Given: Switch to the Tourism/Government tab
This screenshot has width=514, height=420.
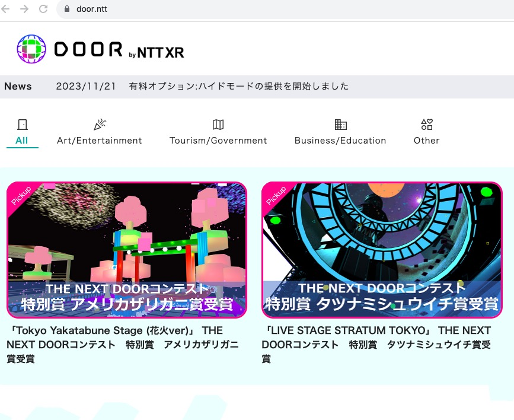Looking at the screenshot, I should pos(218,141).
